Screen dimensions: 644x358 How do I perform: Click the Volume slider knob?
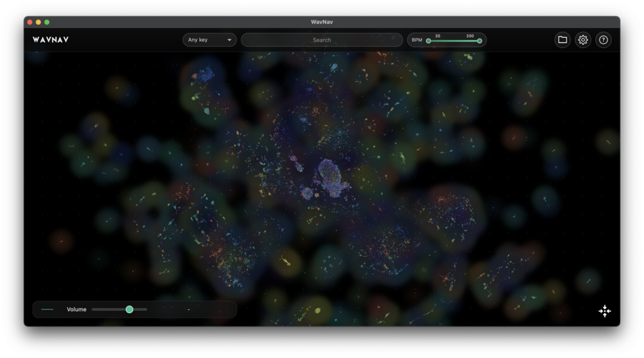129,309
